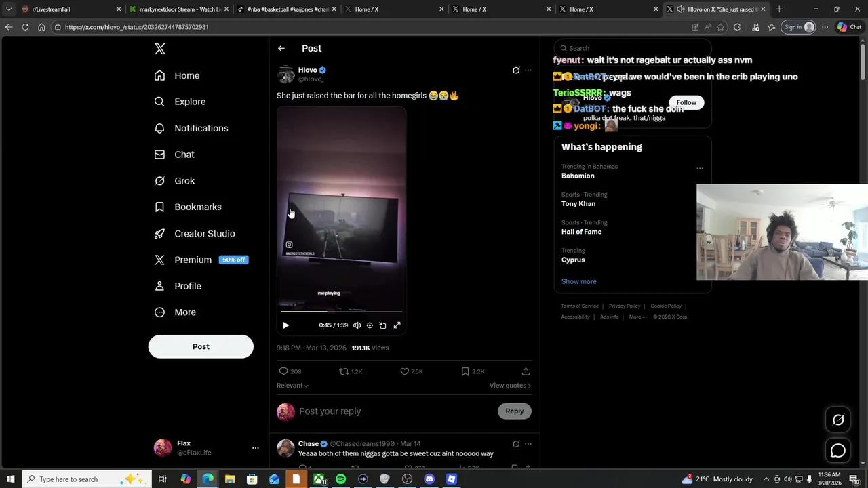Expand the More sidebar menu
Image resolution: width=868 pixels, height=488 pixels.
click(x=174, y=312)
